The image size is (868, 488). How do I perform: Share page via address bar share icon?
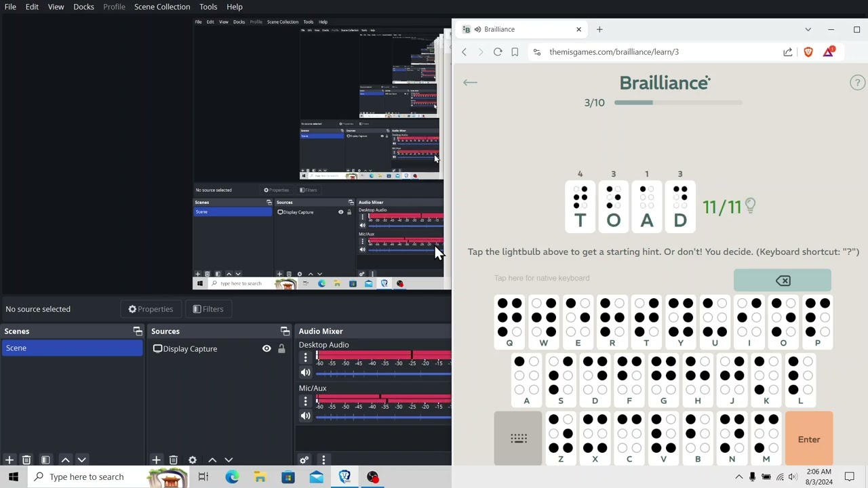click(x=787, y=52)
